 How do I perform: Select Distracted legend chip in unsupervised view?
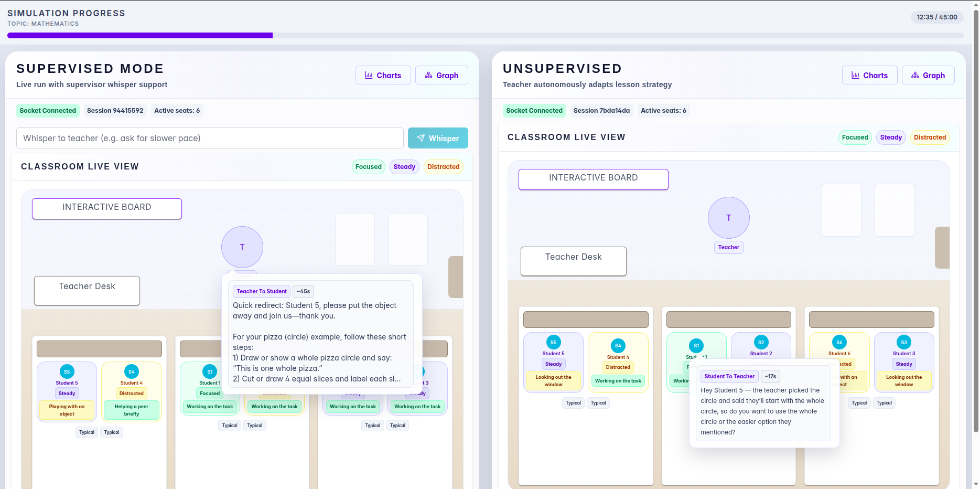tap(930, 137)
